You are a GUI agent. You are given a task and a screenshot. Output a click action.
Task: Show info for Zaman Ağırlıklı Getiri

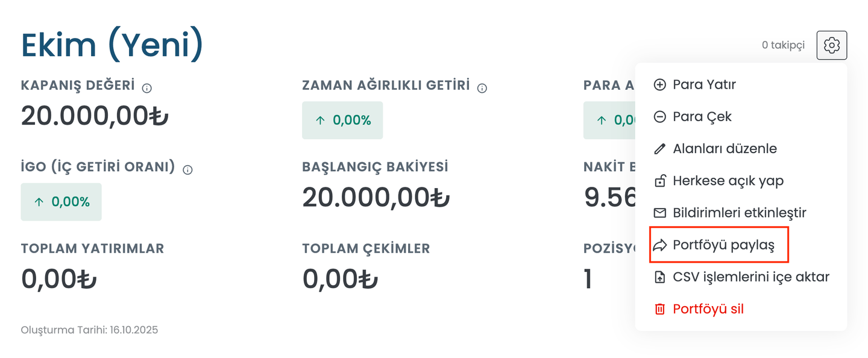point(482,88)
